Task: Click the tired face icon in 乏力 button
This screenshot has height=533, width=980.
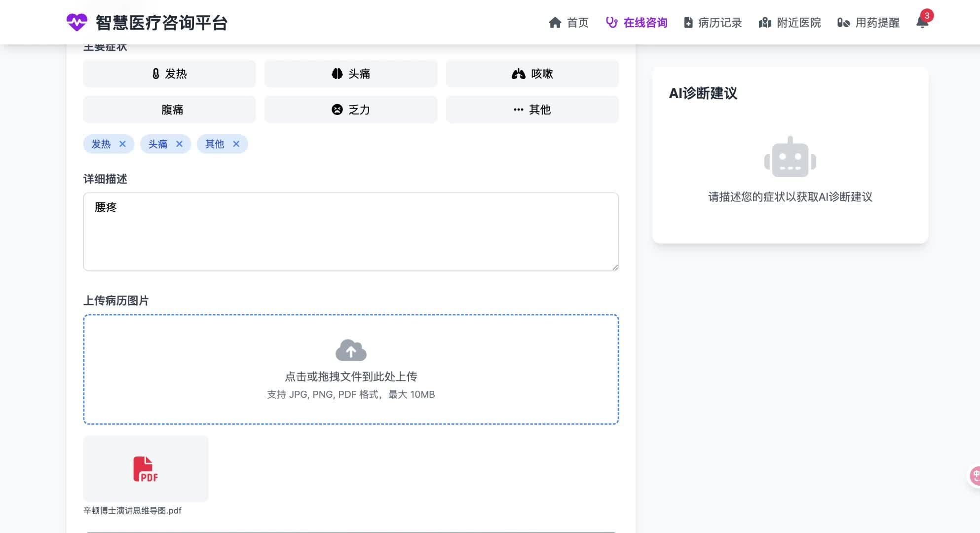Action: point(337,110)
